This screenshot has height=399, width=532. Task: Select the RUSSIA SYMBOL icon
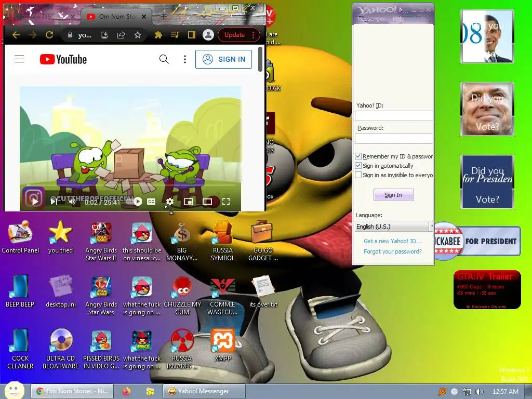click(x=222, y=242)
